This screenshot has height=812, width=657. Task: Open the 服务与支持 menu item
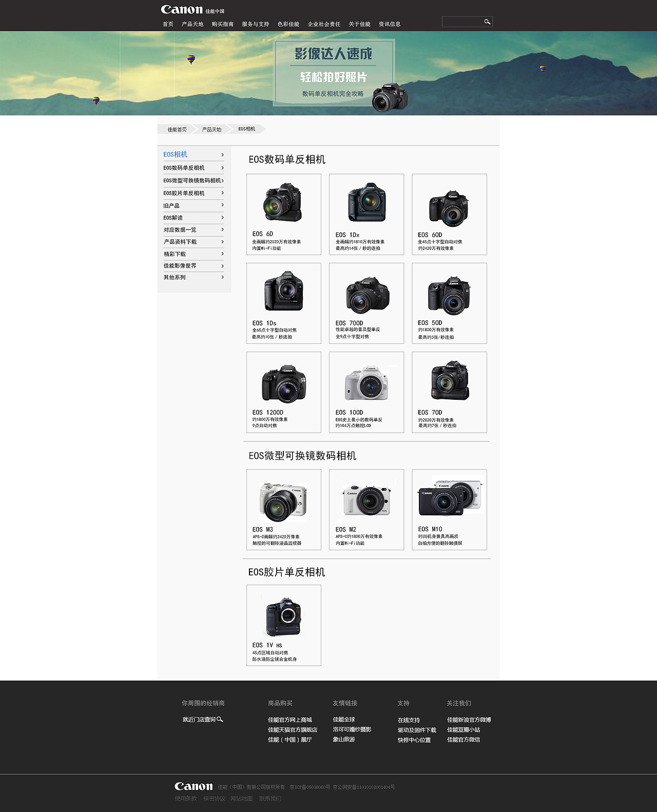coord(256,24)
